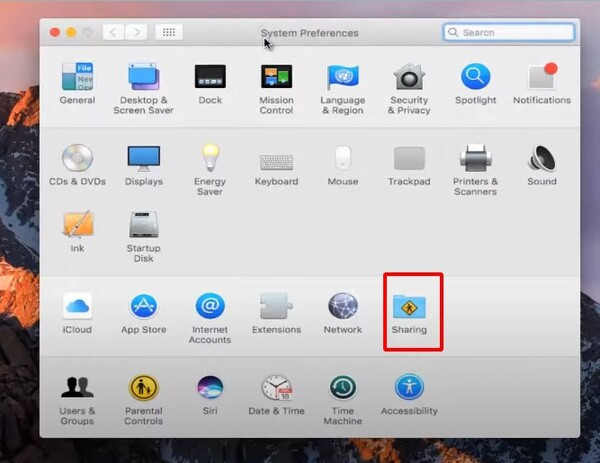Viewport: 600px width, 463px height.
Task: Click the Show All grid button
Action: coord(169,32)
